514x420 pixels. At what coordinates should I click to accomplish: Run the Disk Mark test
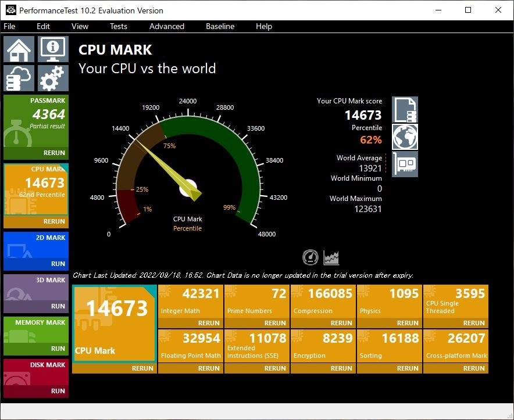(36, 391)
